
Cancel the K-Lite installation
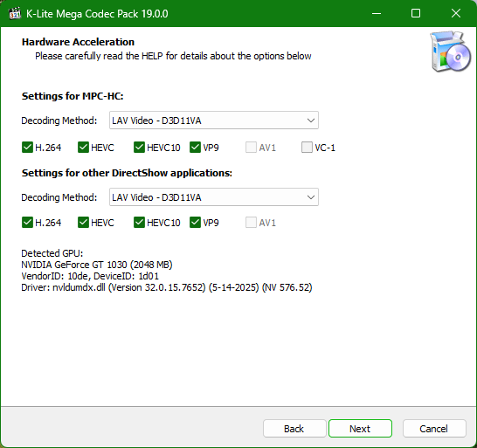point(434,429)
